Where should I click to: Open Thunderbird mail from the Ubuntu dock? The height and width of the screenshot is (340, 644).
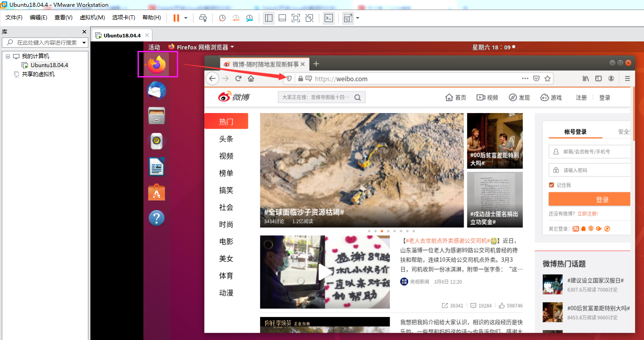pos(156,91)
